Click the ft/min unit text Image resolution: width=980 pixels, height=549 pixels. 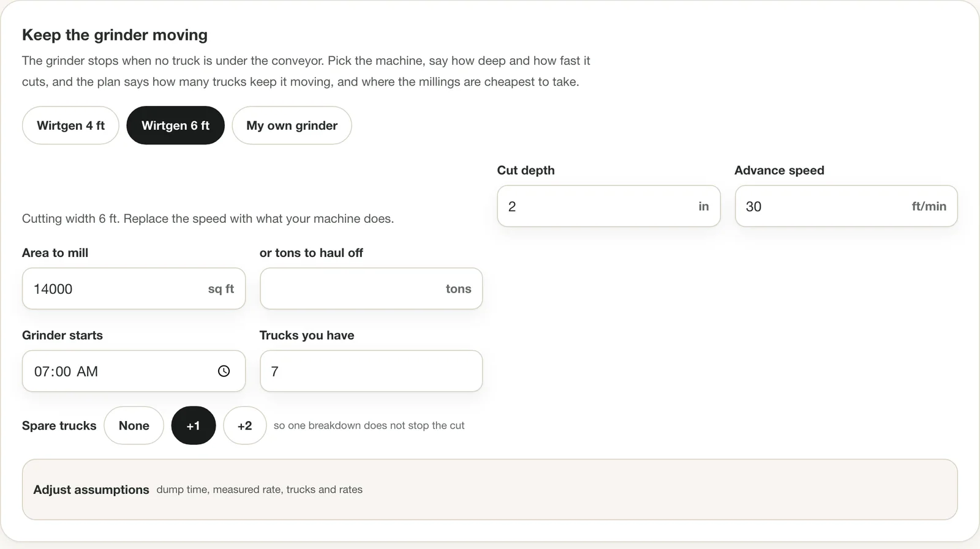click(929, 206)
